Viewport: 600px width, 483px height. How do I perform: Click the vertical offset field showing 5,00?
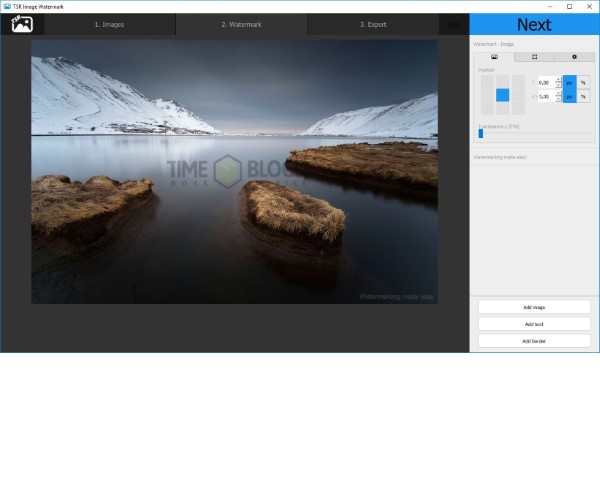(546, 96)
